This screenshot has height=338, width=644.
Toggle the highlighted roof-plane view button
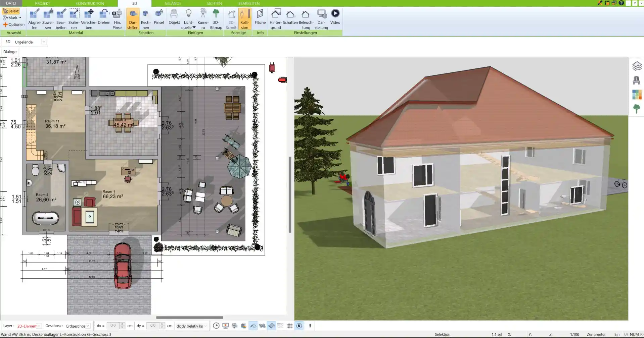253,326
